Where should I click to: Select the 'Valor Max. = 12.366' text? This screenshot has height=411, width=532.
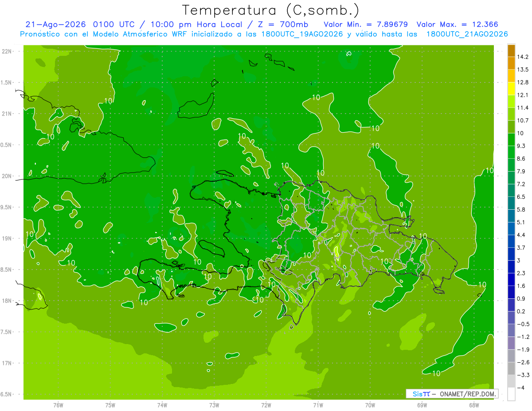458,24
